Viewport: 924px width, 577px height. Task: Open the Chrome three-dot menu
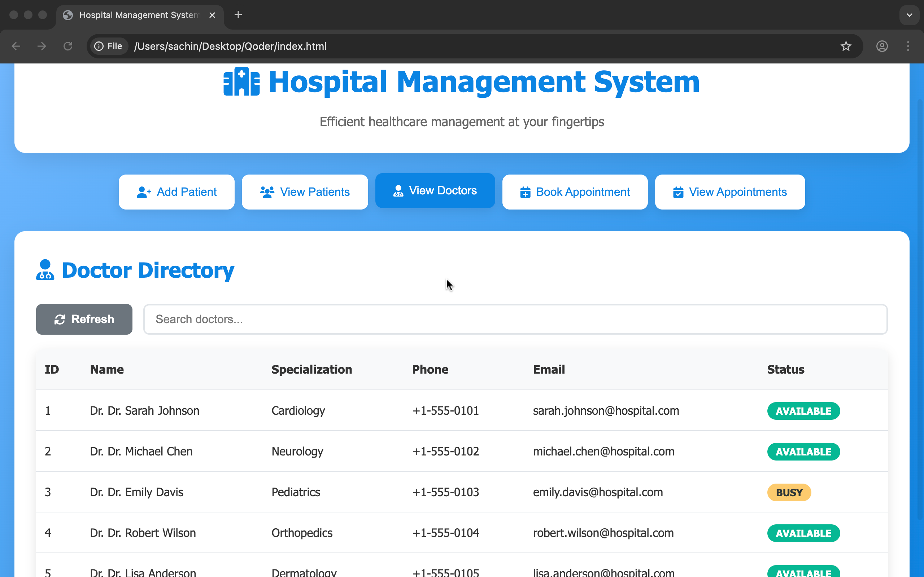pyautogui.click(x=908, y=46)
